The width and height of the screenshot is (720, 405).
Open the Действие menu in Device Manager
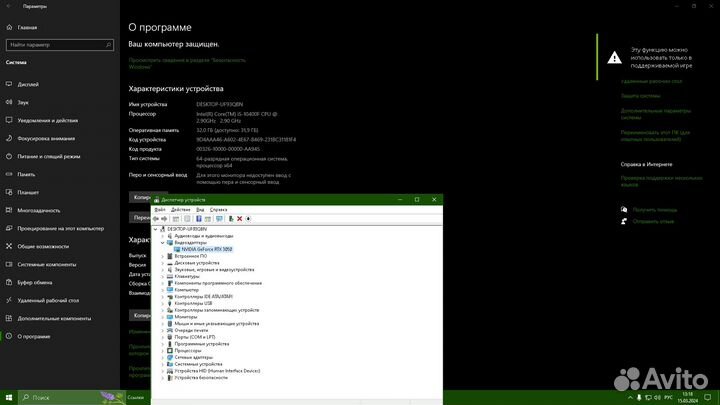tap(180, 210)
